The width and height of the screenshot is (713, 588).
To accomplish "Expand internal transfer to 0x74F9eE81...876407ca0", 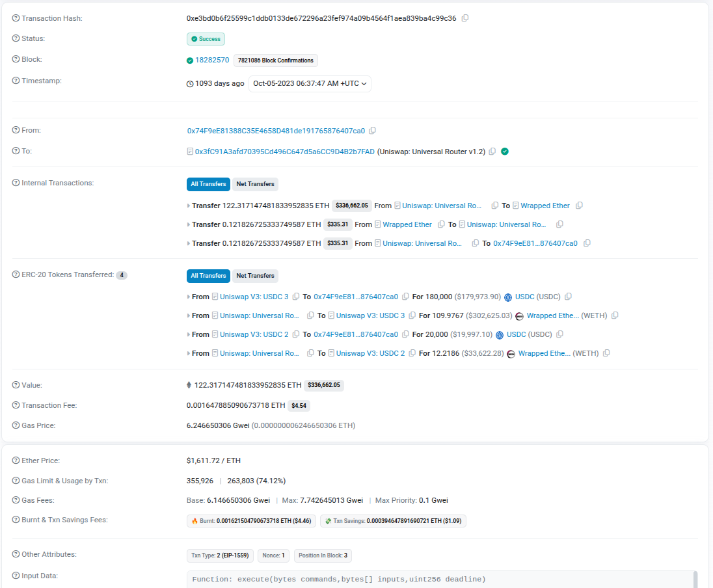I will click(188, 243).
